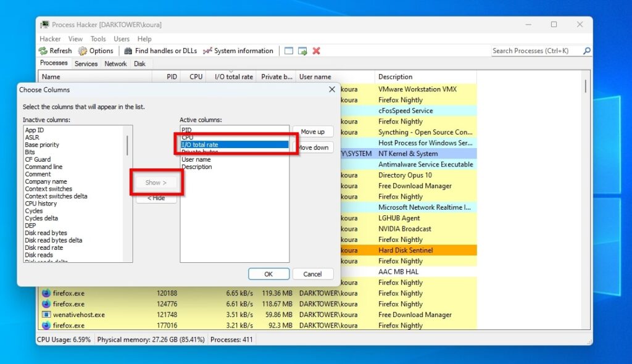Switch to the Network tab
The image size is (632, 364).
(x=115, y=63)
